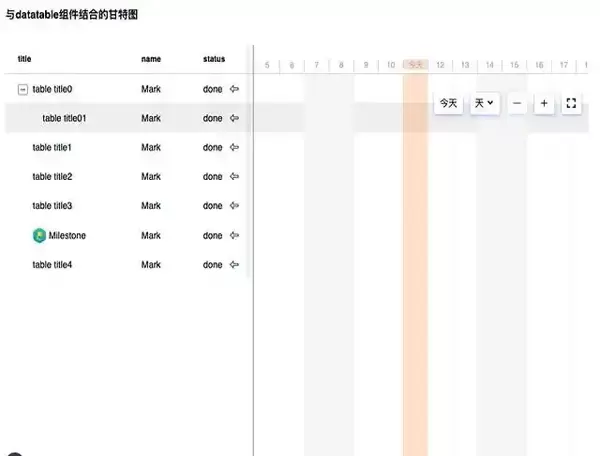The image size is (600, 456).
Task: Click the arrow icon in table title3 row
Action: pos(235,206)
